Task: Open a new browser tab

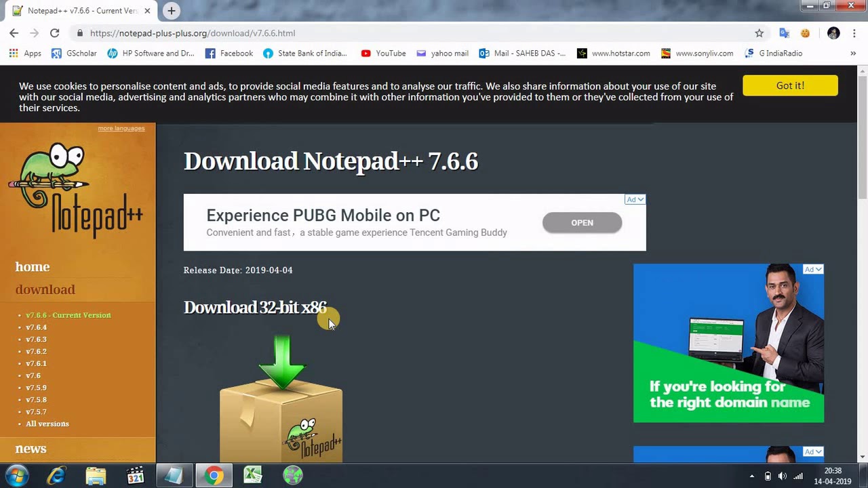Action: click(x=172, y=11)
